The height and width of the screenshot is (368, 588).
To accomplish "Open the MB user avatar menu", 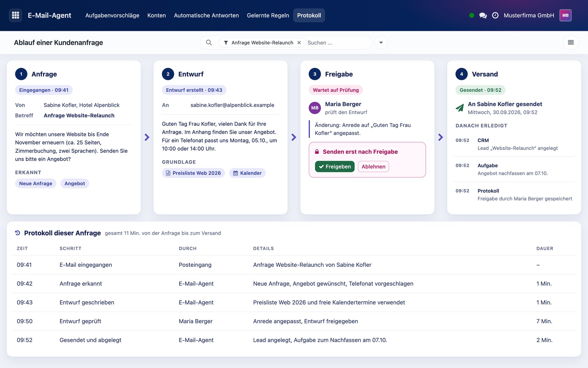I will [565, 15].
